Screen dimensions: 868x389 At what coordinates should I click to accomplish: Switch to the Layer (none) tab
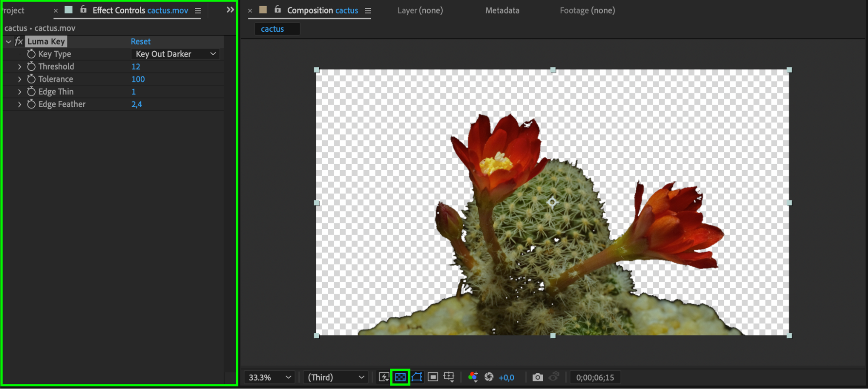pos(420,10)
